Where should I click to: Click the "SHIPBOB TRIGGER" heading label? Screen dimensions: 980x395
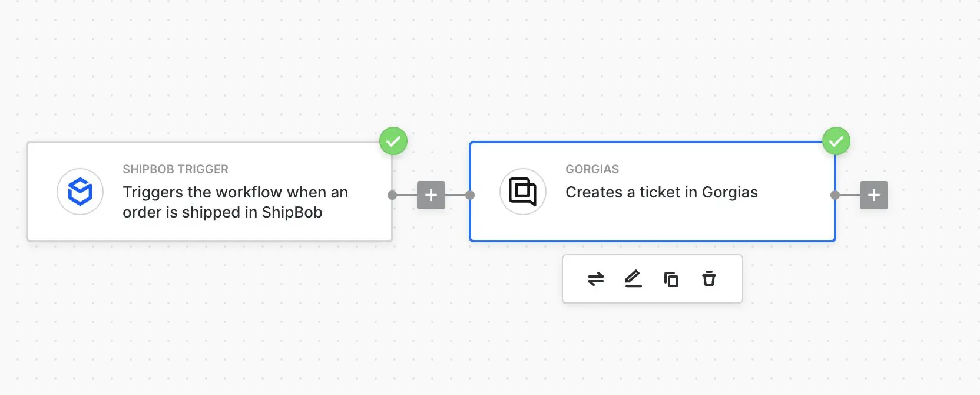click(x=176, y=169)
